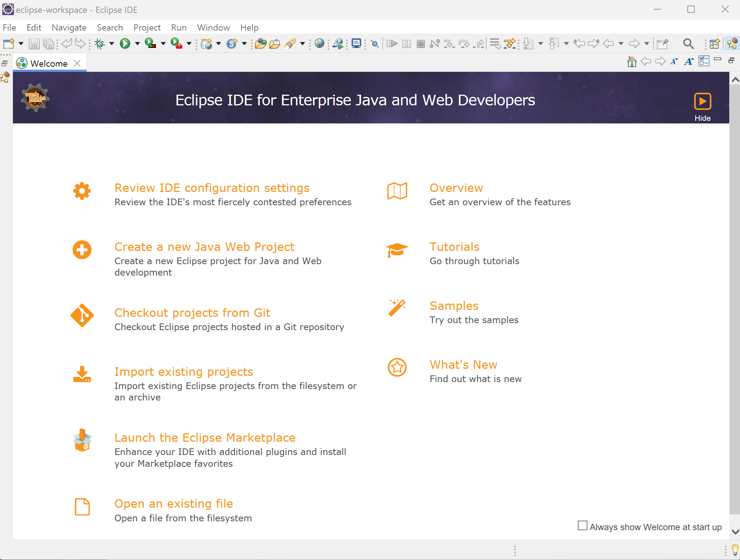Toggle Skip All Breakpoints icon

click(375, 44)
